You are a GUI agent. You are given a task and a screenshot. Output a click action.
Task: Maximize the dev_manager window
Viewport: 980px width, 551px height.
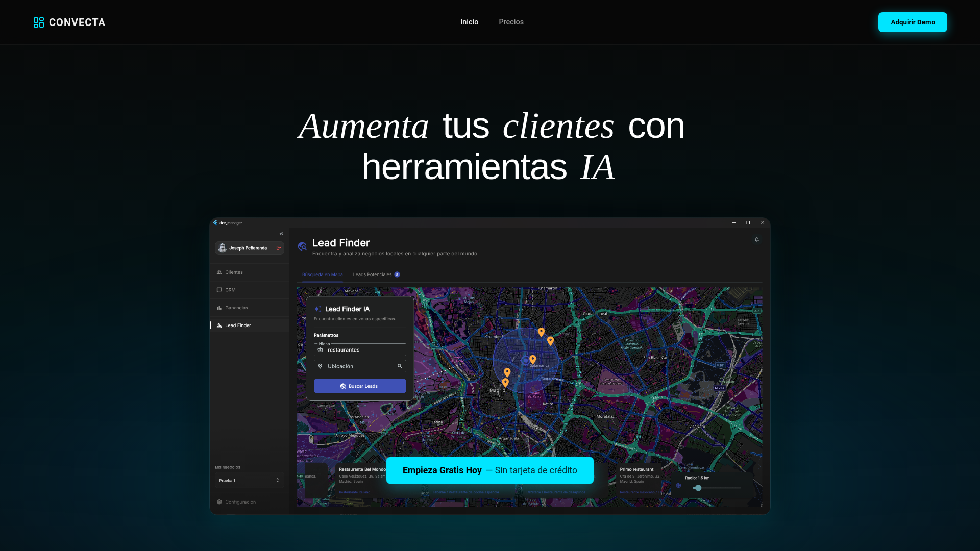click(x=748, y=223)
